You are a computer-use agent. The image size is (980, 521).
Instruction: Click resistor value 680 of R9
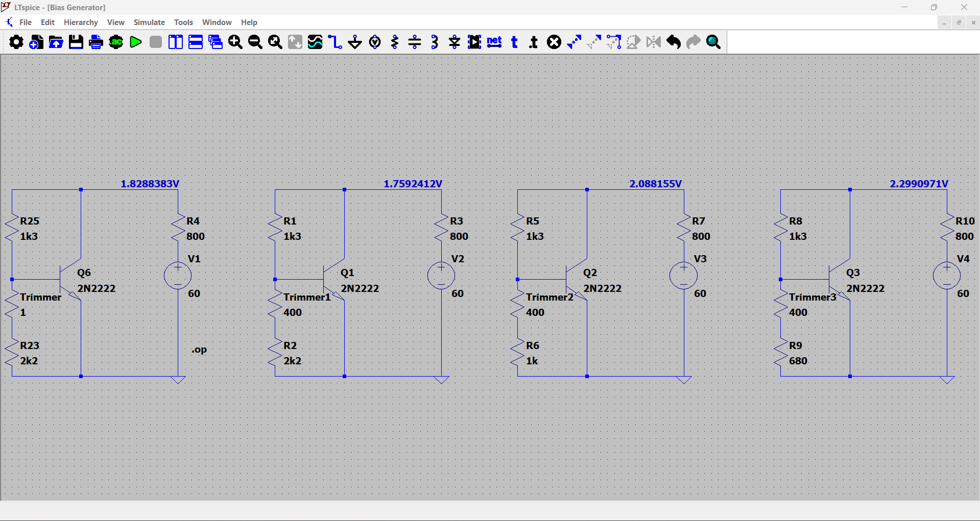coord(798,361)
